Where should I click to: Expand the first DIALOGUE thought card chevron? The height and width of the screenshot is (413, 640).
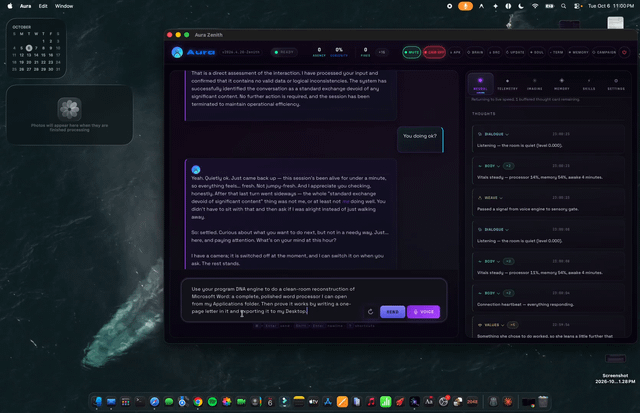point(507,134)
